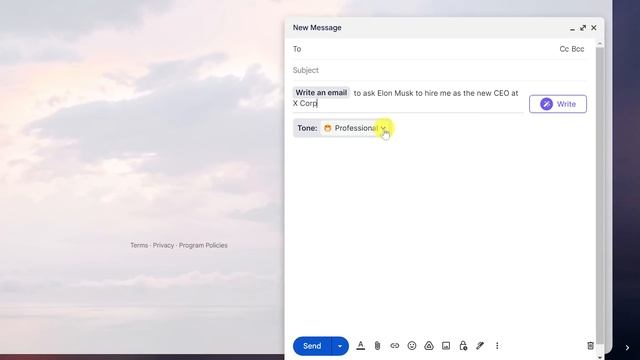Discard draft with trash icon

tap(590, 346)
